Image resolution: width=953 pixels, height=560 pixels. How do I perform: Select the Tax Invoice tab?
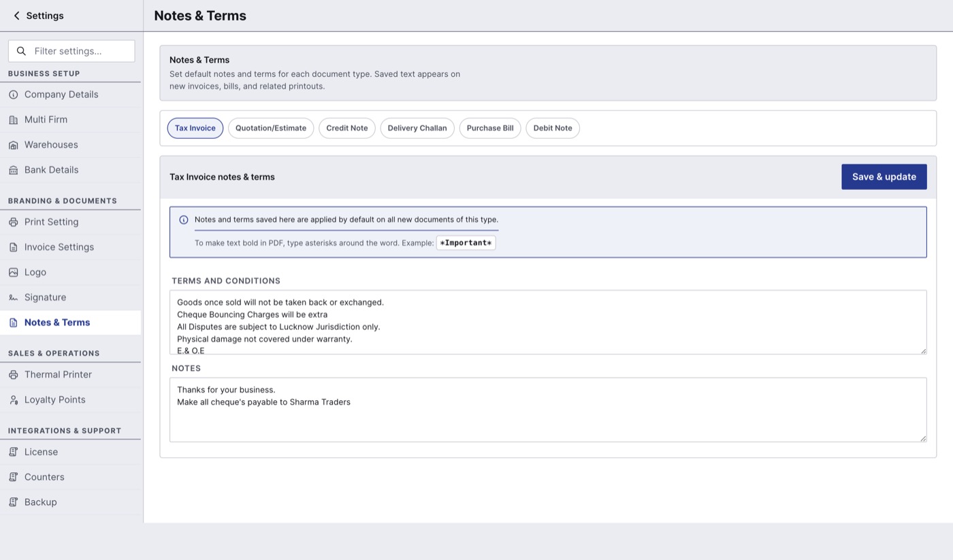click(x=195, y=128)
